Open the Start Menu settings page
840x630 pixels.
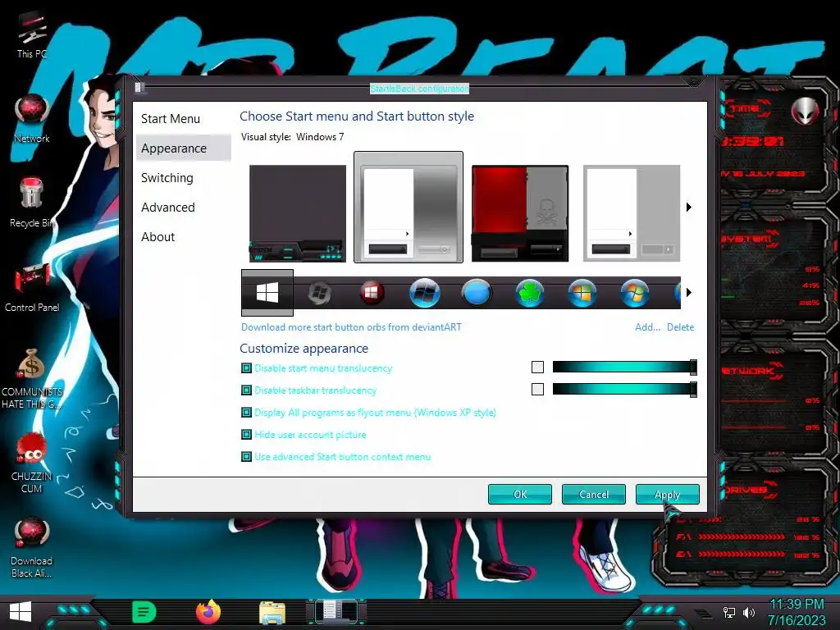pyautogui.click(x=171, y=119)
